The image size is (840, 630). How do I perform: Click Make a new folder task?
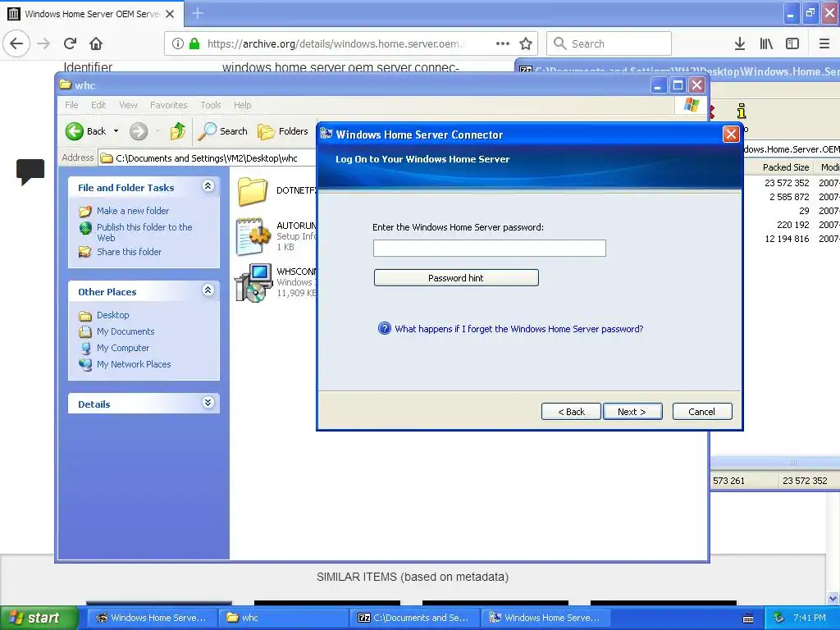(133, 211)
